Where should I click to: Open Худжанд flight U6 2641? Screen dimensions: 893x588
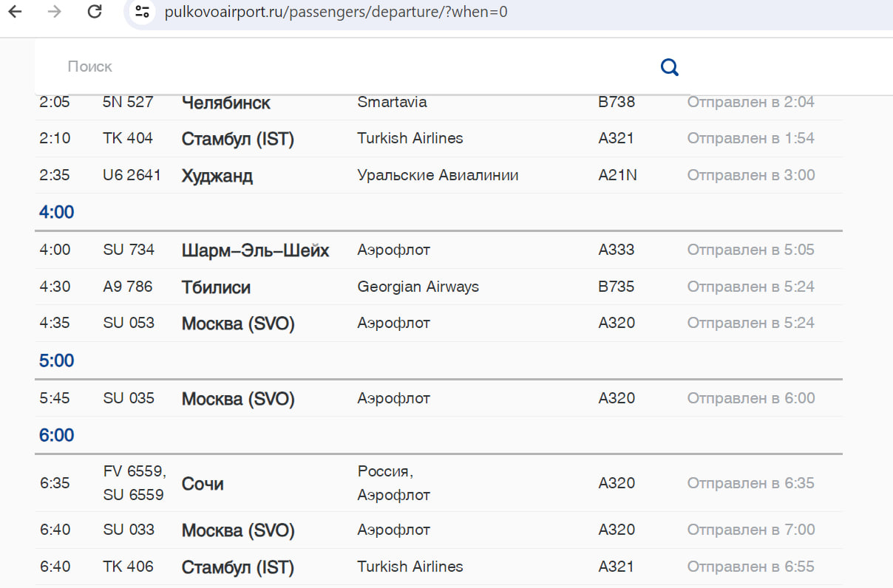tap(217, 176)
